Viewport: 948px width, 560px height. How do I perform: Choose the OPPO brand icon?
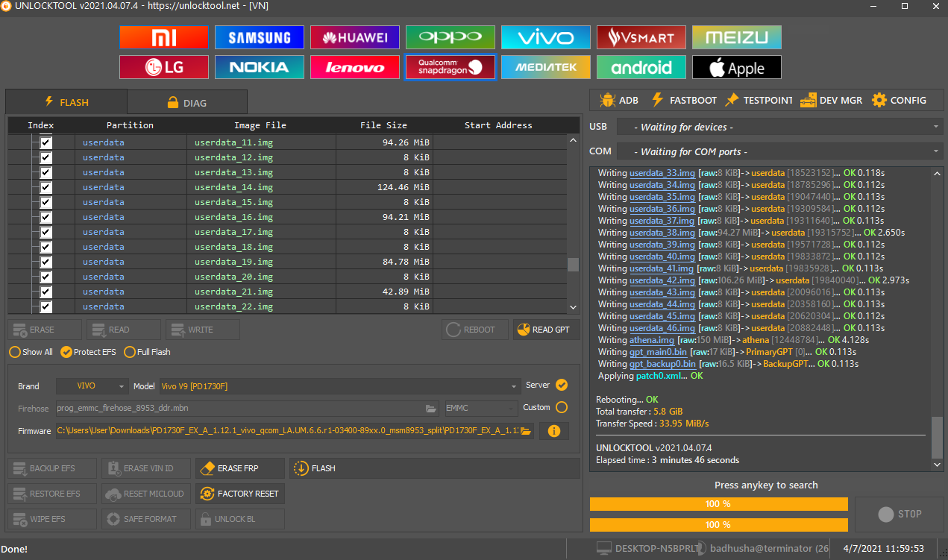pos(451,37)
